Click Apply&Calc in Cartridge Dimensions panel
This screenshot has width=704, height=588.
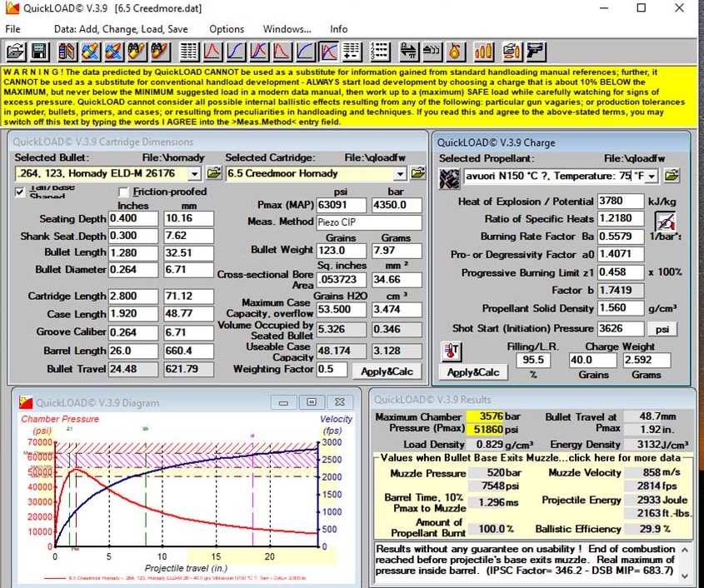tap(387, 371)
